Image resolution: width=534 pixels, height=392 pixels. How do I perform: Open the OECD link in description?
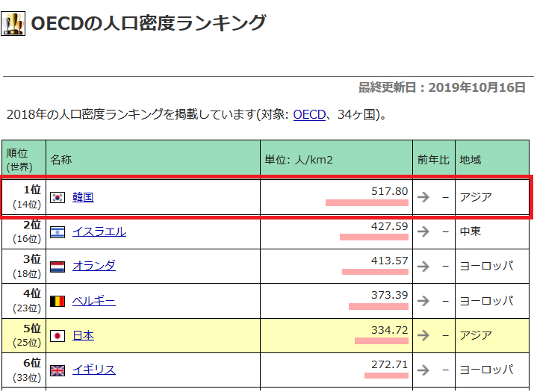click(309, 115)
